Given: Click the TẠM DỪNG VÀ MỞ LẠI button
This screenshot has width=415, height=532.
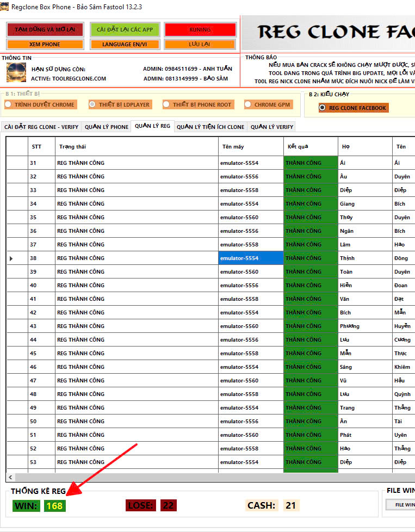Looking at the screenshot, I should point(45,29).
